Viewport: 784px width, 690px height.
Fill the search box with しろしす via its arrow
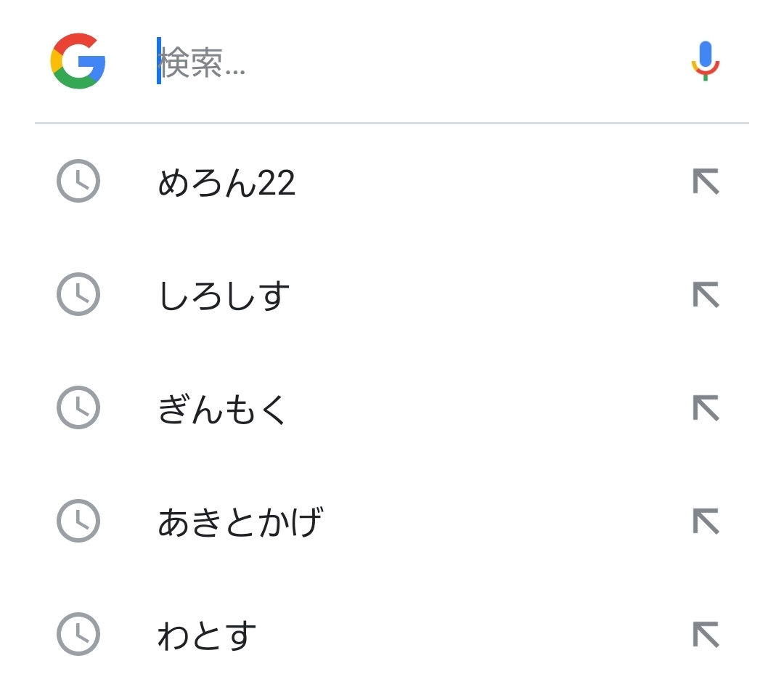click(706, 295)
